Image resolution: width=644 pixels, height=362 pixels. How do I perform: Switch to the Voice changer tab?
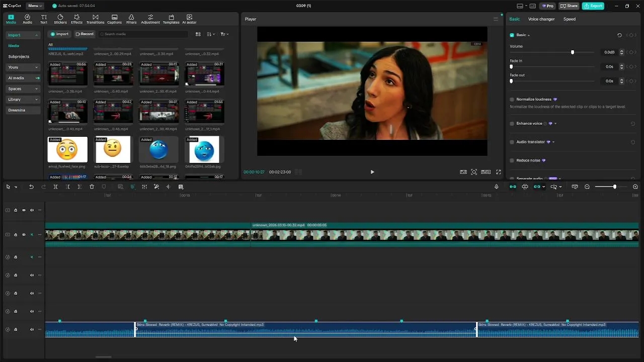coord(541,19)
